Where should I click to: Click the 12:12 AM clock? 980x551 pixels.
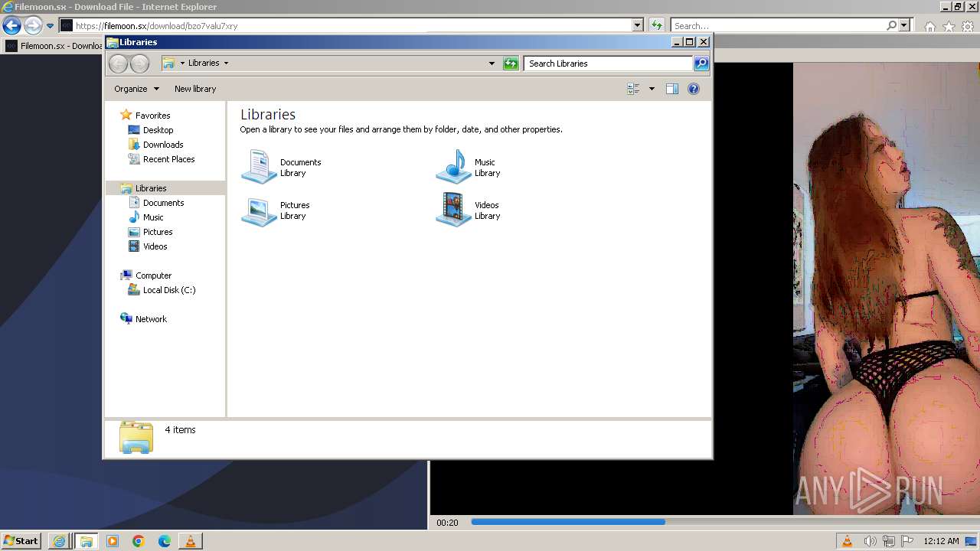(941, 541)
